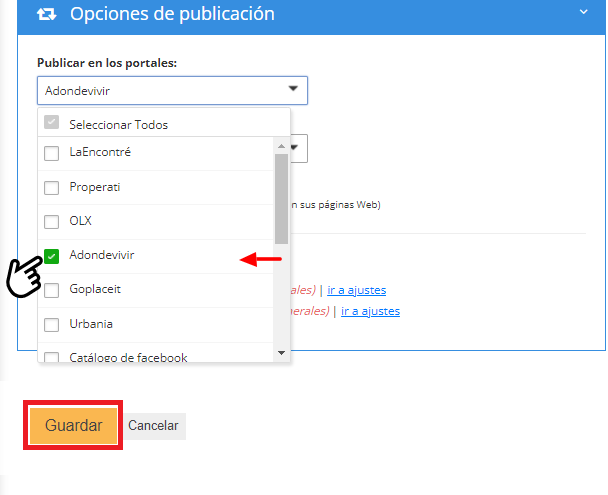Select the Goplaceit checkbox
608x495 pixels.
pyautogui.click(x=52, y=290)
